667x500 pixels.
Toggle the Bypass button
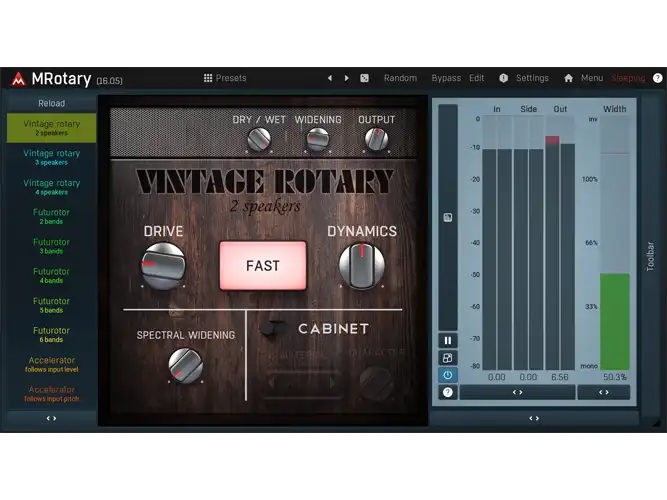tap(446, 78)
